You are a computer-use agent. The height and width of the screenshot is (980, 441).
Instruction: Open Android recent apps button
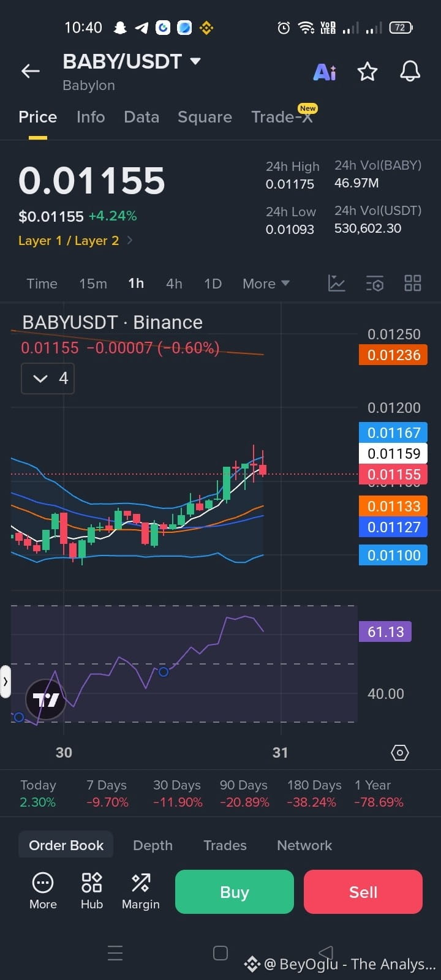tap(115, 953)
